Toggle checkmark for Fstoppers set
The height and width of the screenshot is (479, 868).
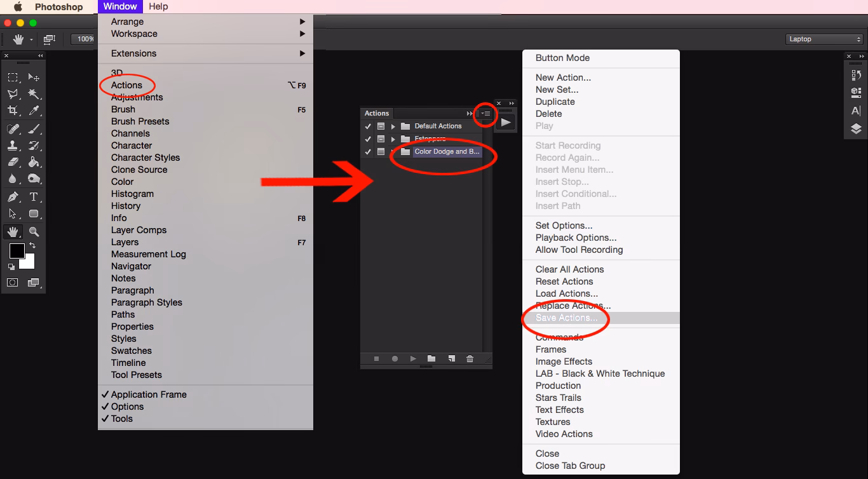coord(368,139)
